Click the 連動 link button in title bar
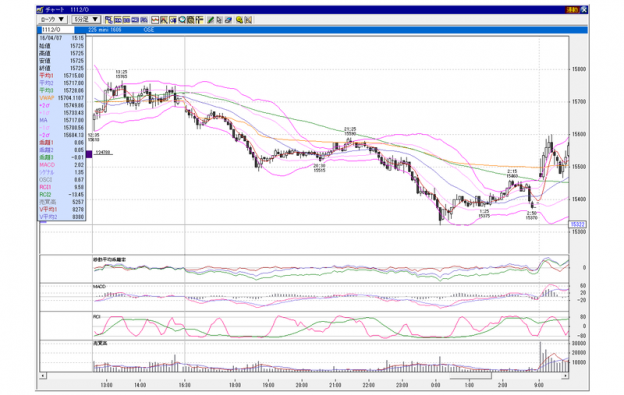The image size is (624, 395). point(572,10)
